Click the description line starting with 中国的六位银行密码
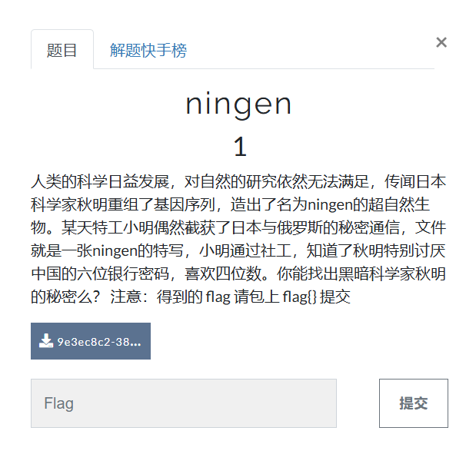The width and height of the screenshot is (476, 474). (238, 273)
